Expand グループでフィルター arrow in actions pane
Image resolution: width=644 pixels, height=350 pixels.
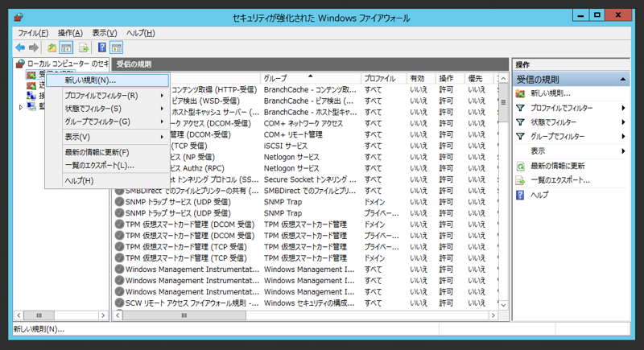[623, 136]
